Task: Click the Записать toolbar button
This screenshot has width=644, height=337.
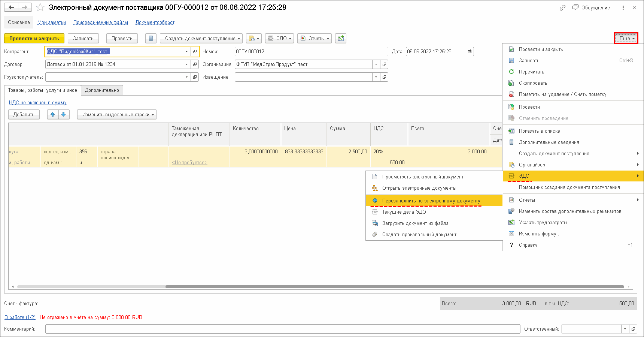Action: [83, 38]
